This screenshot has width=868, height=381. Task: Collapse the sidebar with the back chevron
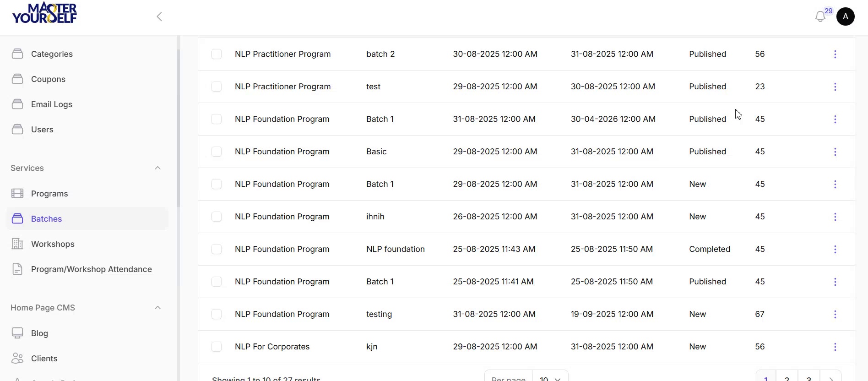tap(159, 16)
